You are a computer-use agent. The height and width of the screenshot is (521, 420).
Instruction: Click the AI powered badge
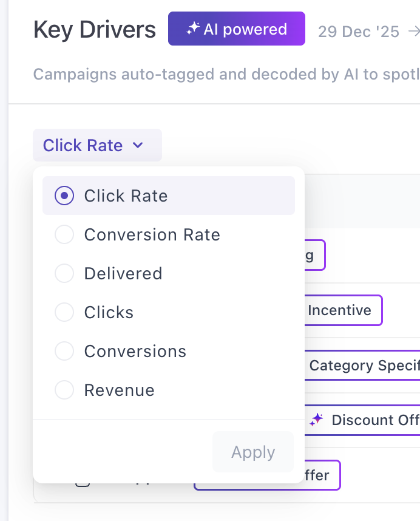237,29
